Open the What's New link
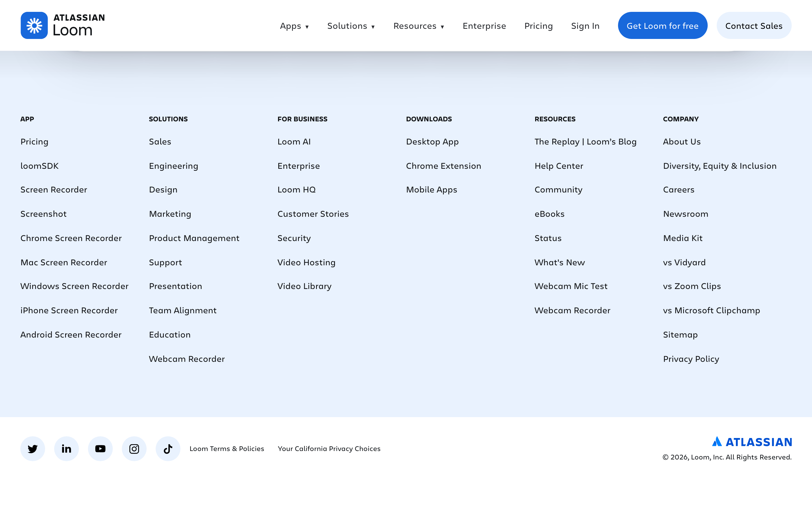The height and width of the screenshot is (508, 812). tap(560, 262)
